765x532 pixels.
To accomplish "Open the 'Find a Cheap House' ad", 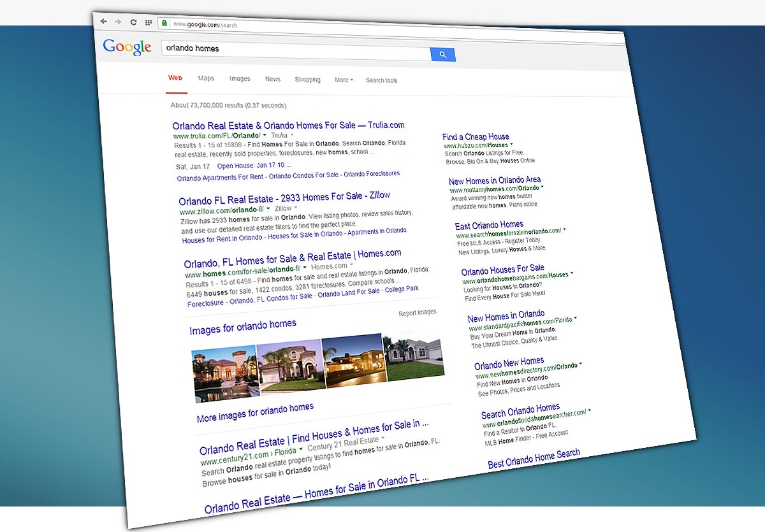I will coord(476,137).
